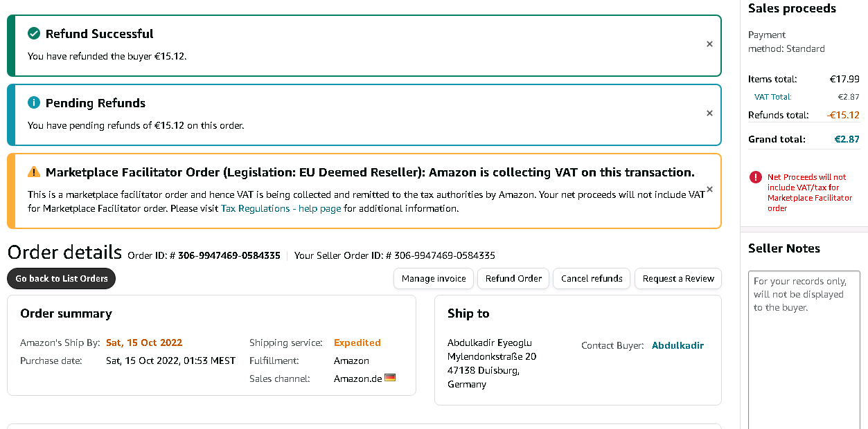Click the green Refund Successful checkmark icon
The image size is (868, 429).
(x=34, y=33)
